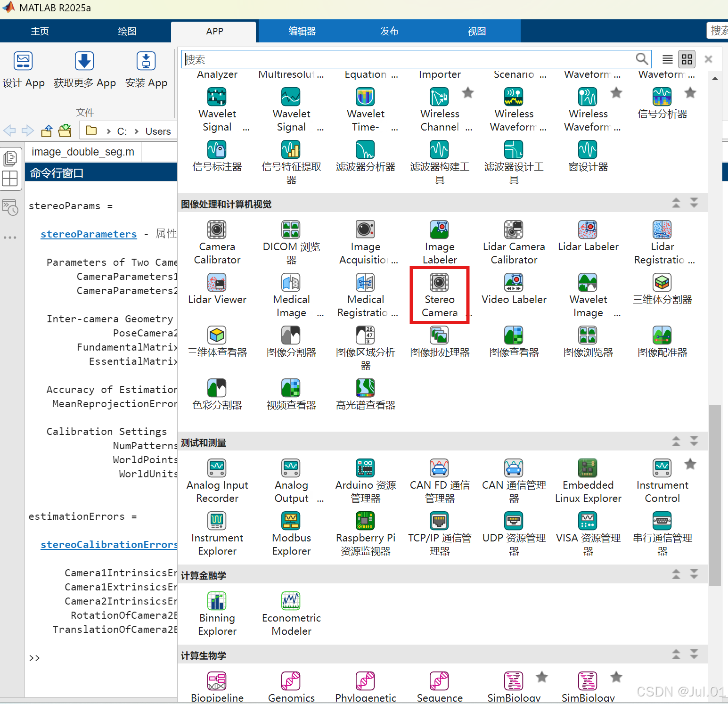Collapse the 计算金融学 section up arrow
The image size is (728, 704).
coord(676,574)
